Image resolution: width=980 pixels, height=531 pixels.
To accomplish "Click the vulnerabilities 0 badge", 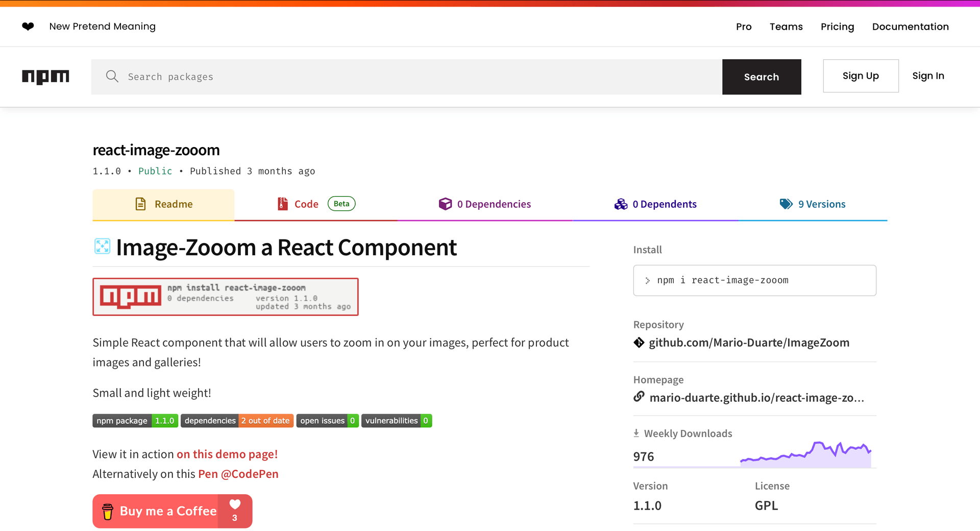I will click(397, 421).
